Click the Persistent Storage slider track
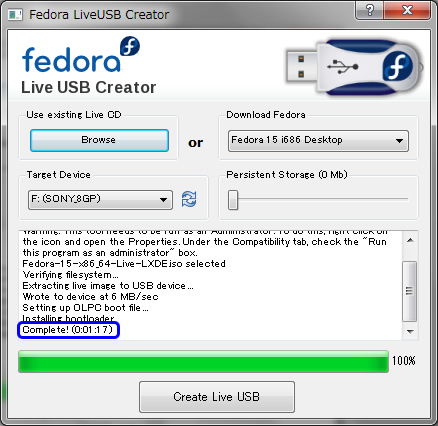The height and width of the screenshot is (426, 438). [x=318, y=199]
